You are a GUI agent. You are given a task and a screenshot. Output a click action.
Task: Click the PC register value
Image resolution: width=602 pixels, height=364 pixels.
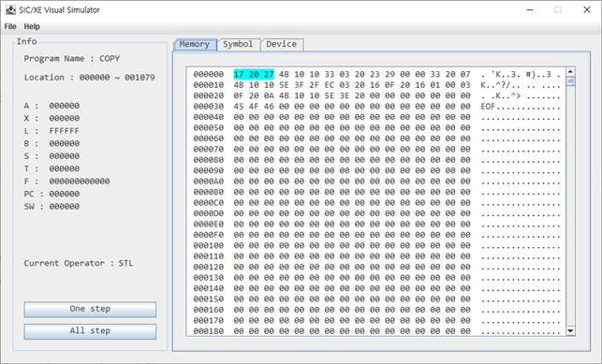[x=64, y=194]
